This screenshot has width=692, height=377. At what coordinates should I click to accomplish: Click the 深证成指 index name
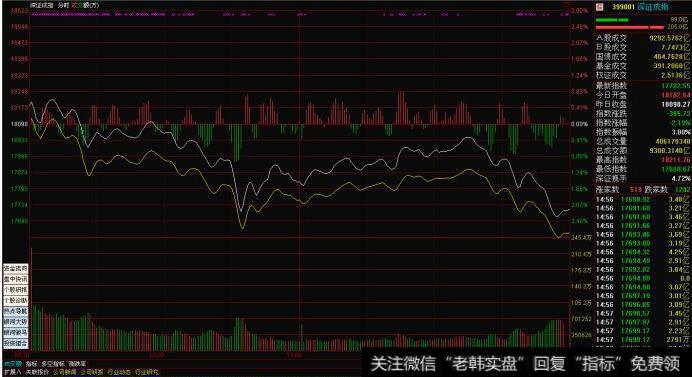pyautogui.click(x=653, y=7)
